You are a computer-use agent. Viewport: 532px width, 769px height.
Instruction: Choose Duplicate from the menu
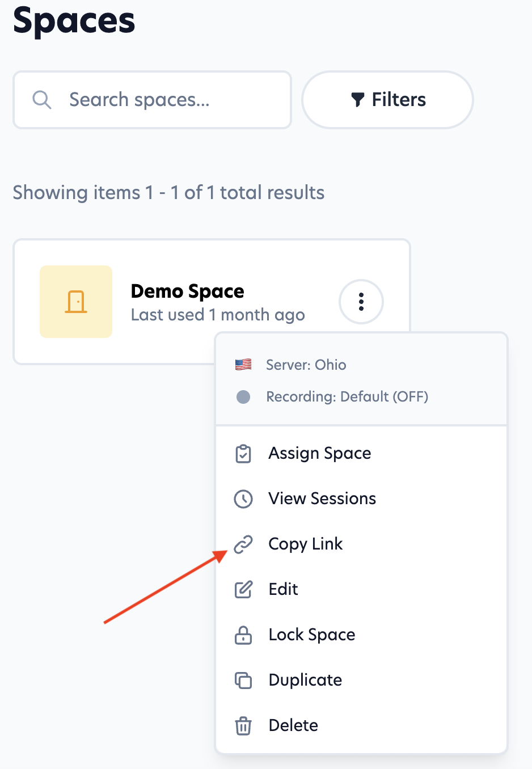pyautogui.click(x=361, y=680)
